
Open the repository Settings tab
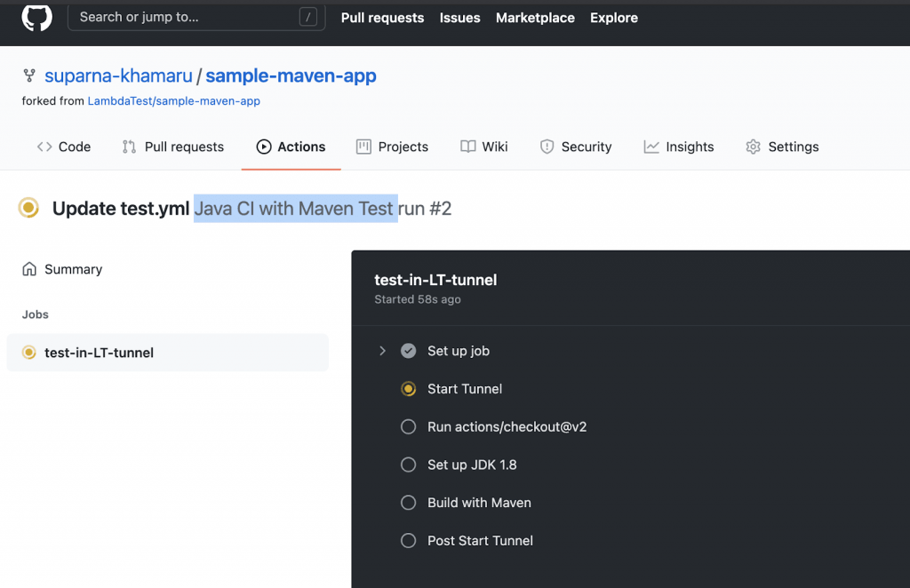coord(782,147)
